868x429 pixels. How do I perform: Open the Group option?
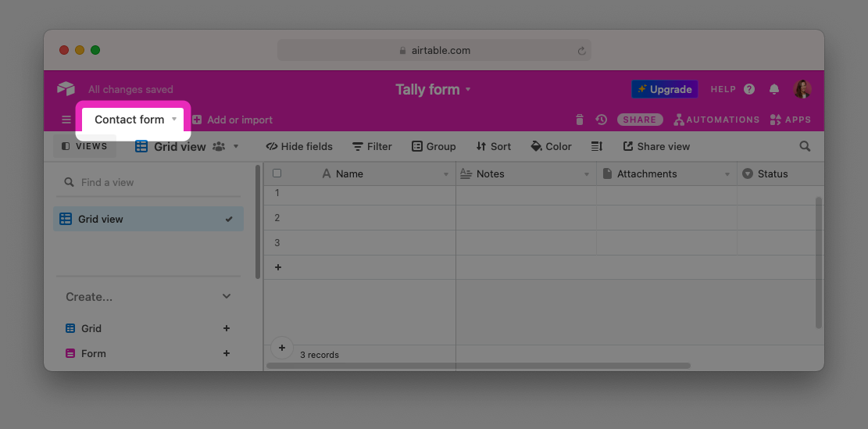click(x=434, y=147)
